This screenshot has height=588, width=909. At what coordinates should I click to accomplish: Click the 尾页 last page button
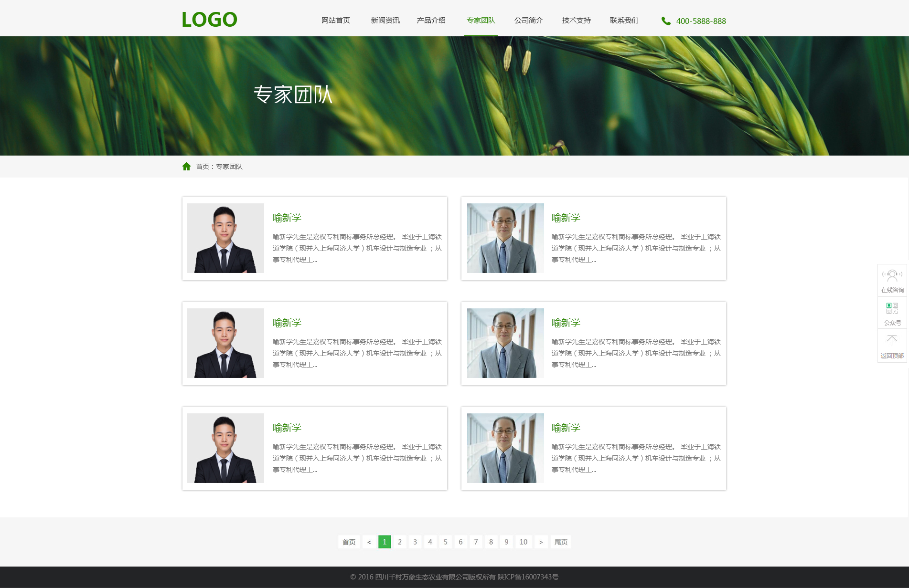click(x=561, y=542)
